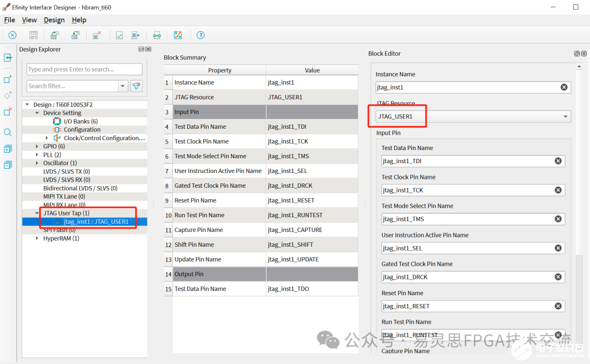Select the jtag_inst1 : JTAG_USER1 item
This screenshot has height=364, width=590.
(96, 222)
